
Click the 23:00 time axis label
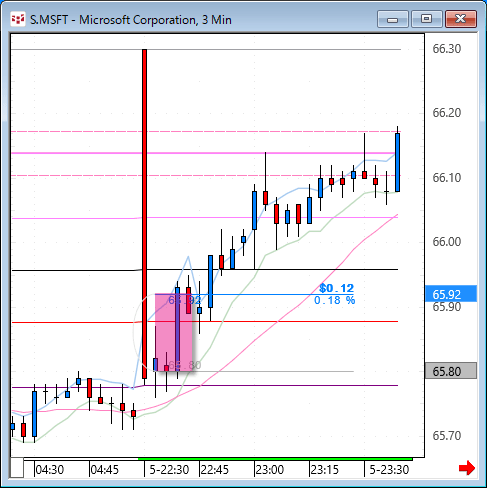[x=270, y=470]
